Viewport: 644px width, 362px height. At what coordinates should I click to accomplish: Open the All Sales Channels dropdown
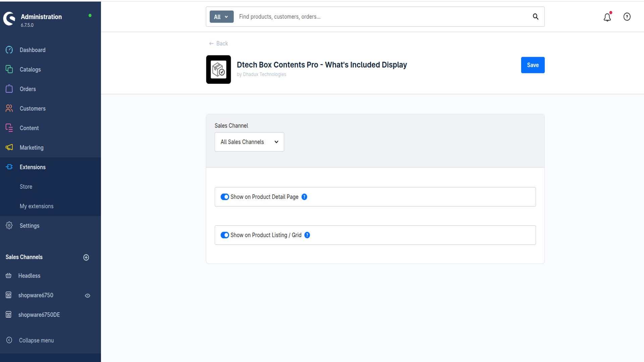[249, 142]
